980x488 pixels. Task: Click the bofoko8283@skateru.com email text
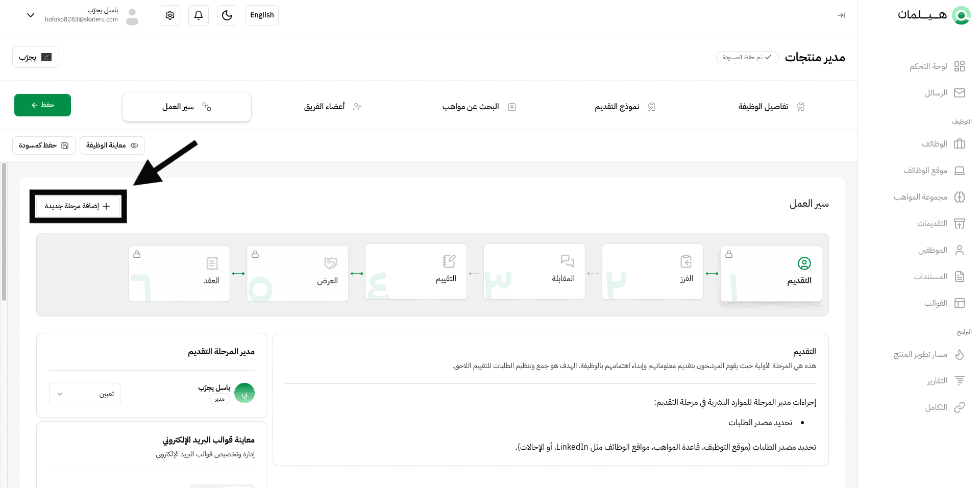pyautogui.click(x=81, y=19)
